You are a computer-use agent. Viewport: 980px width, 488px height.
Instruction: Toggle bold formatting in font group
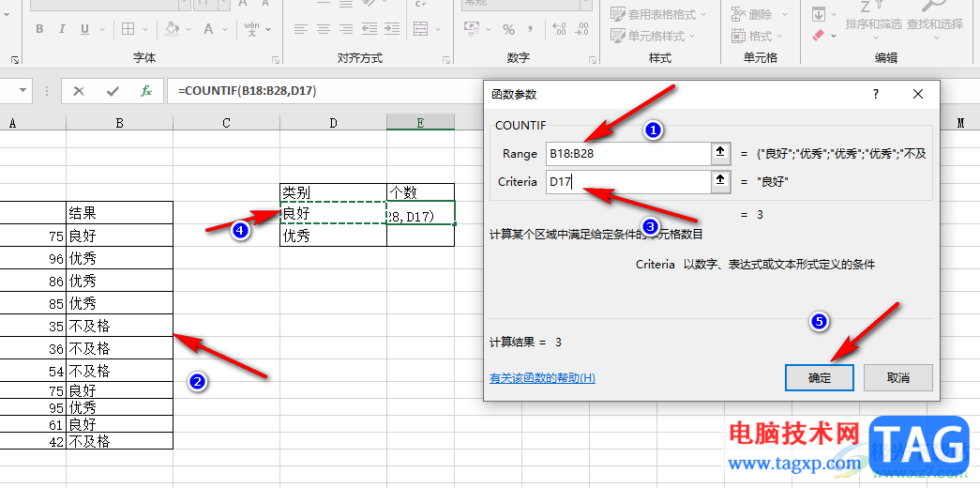pyautogui.click(x=39, y=29)
